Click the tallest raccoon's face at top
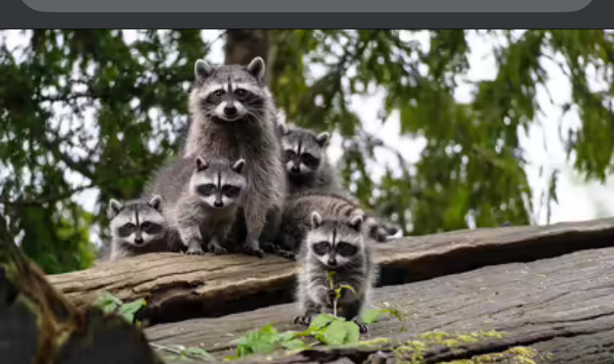Image resolution: width=614 pixels, height=364 pixels. (230, 96)
